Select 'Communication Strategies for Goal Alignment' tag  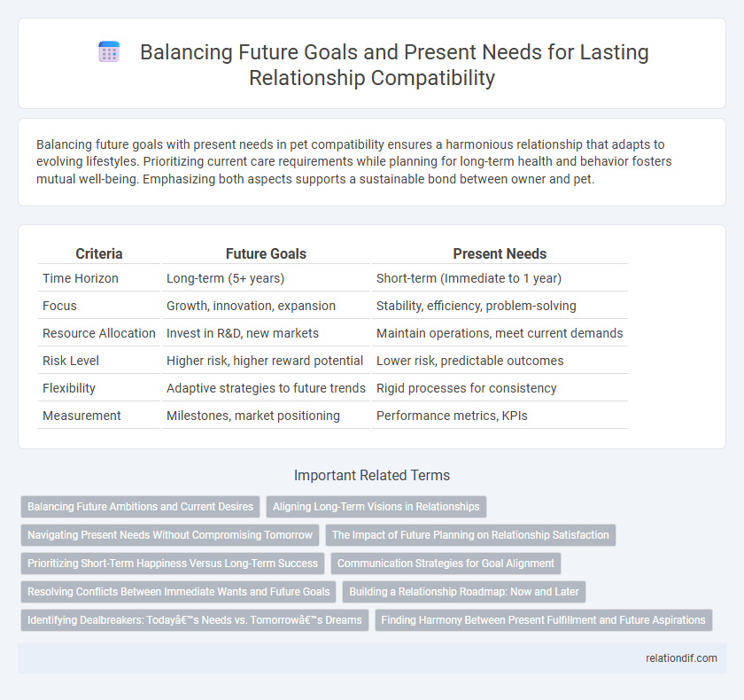pyautogui.click(x=446, y=564)
